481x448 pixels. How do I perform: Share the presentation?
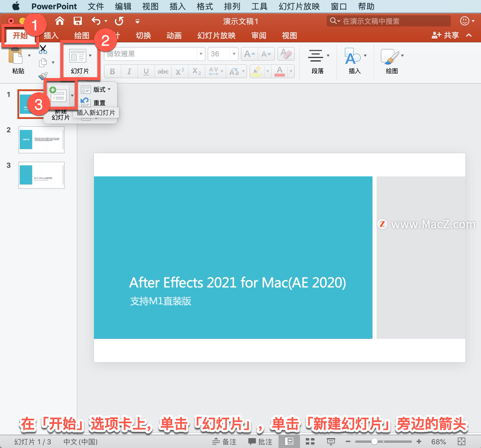click(x=445, y=35)
